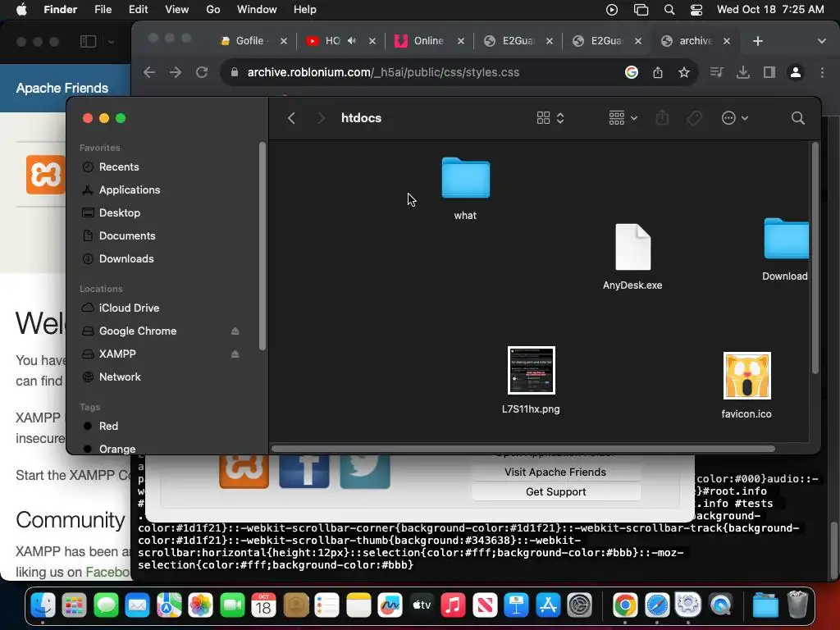This screenshot has width=840, height=630.
Task: Select the Orange tag in sidebar
Action: [116, 449]
